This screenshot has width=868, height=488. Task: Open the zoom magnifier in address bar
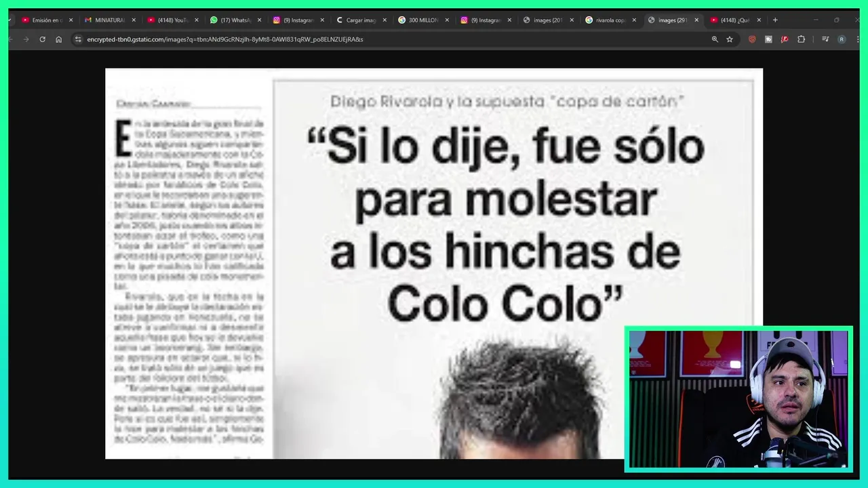(715, 39)
